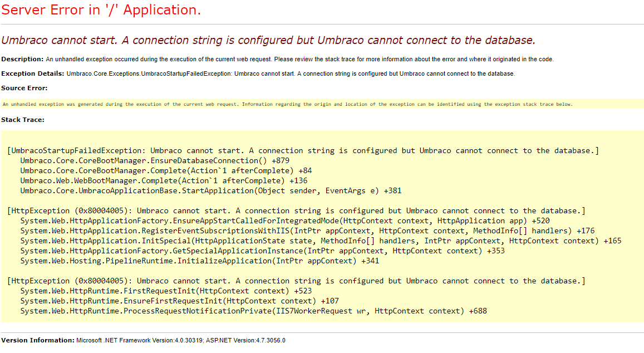
Task: Click the HttpRuntime.FirstRequestInit +523 line
Action: click(166, 291)
